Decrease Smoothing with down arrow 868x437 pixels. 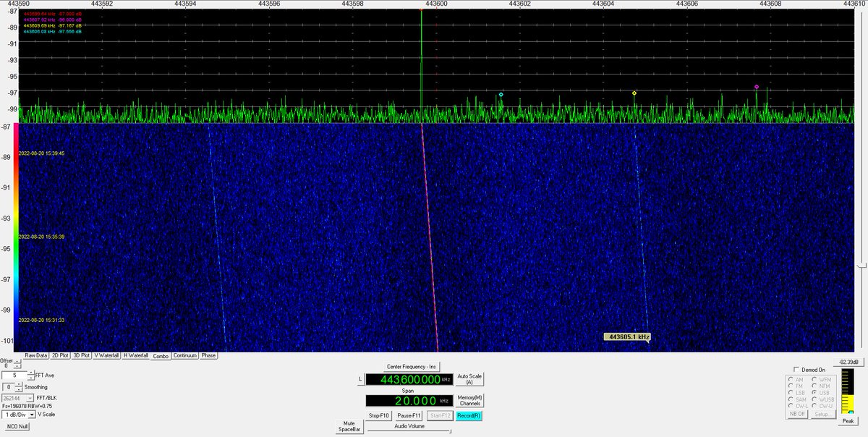pos(19,389)
